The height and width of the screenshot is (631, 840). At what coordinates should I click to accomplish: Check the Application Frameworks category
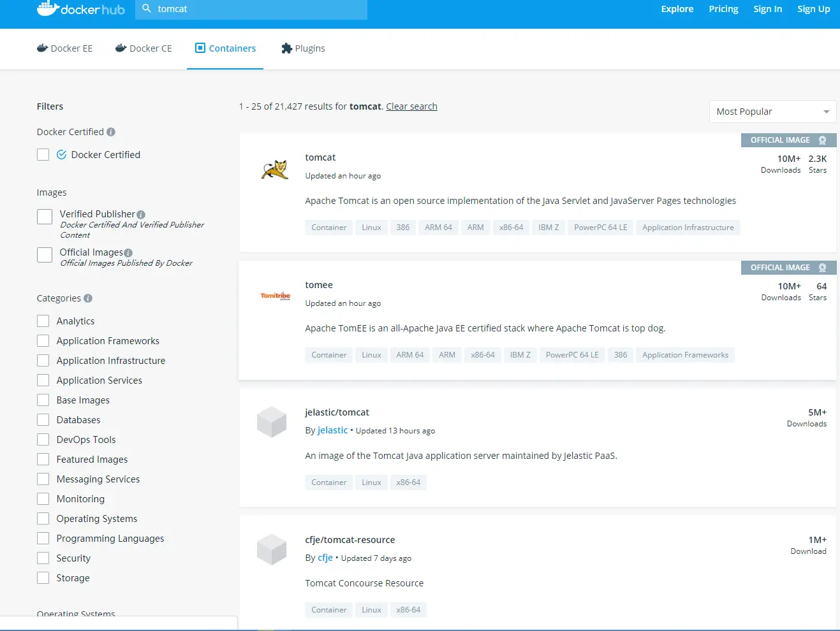(x=43, y=341)
